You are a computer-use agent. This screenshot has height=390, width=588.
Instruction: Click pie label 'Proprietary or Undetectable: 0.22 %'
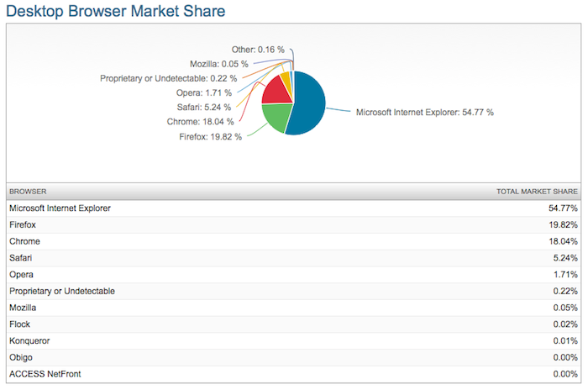point(168,78)
